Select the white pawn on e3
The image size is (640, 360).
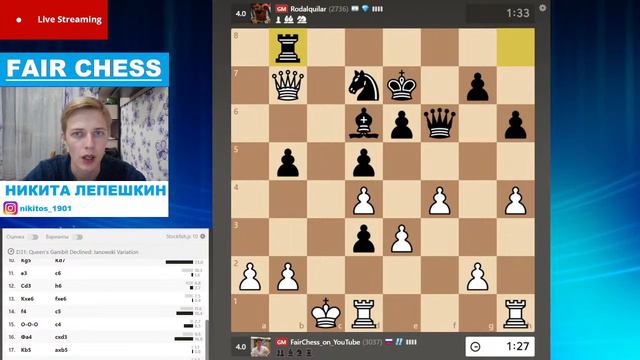click(x=402, y=238)
